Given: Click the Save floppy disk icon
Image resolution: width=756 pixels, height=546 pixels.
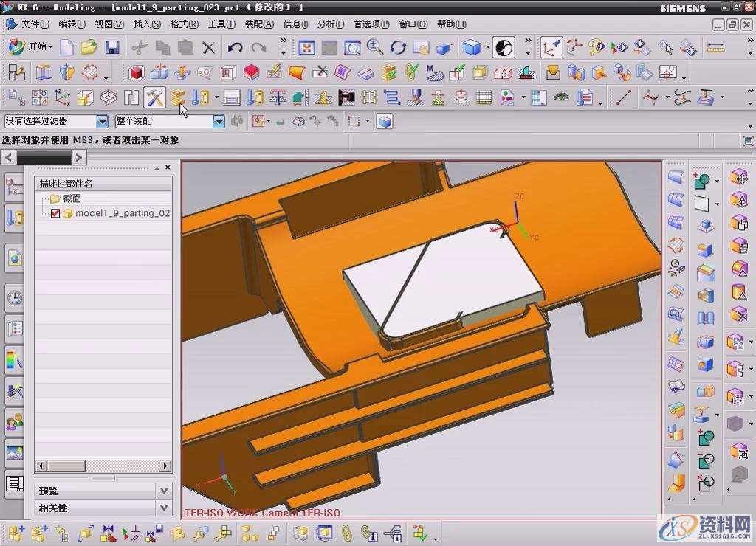Looking at the screenshot, I should pos(112,48).
